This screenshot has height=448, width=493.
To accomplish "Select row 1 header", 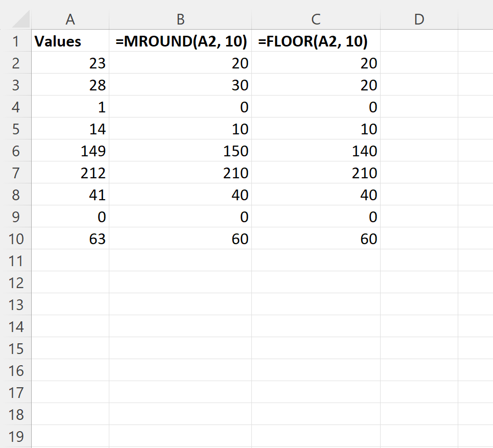I will point(17,41).
